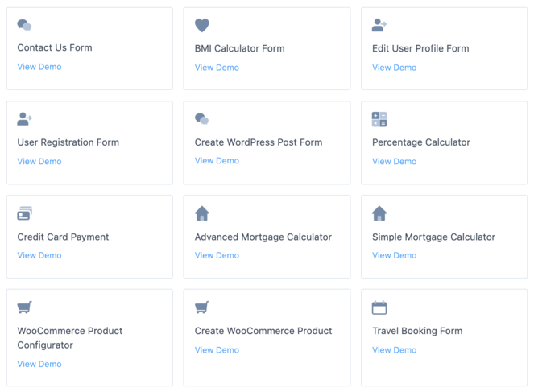The width and height of the screenshot is (534, 392).
Task: Click the cart icon above WooCommerce Product Configurator
Action: tap(24, 307)
